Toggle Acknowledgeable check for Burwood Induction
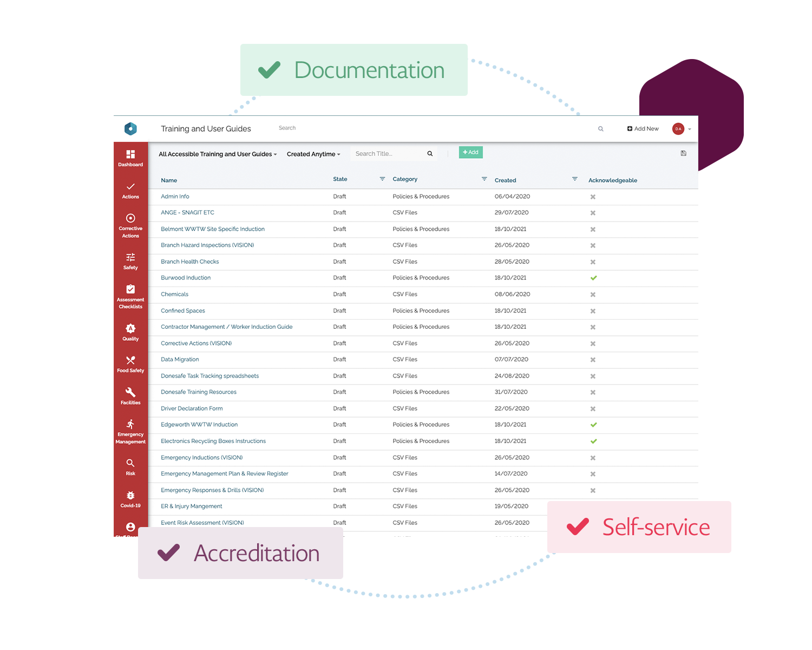Image resolution: width=812 pixels, height=650 pixels. [593, 278]
